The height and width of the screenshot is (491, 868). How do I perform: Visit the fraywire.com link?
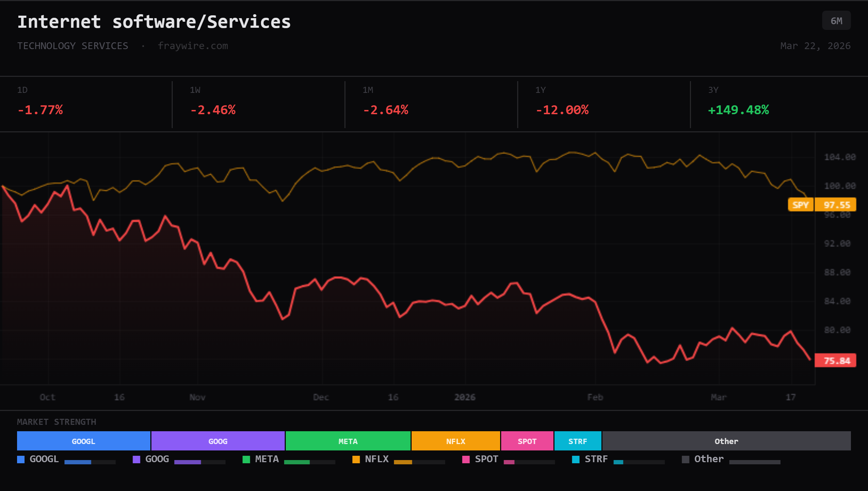point(193,46)
